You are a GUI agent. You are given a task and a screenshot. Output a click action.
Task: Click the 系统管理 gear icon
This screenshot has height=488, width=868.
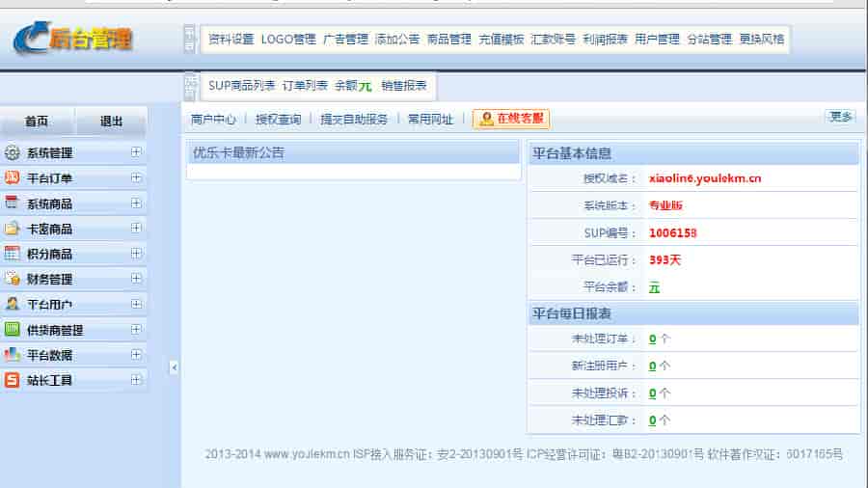13,152
